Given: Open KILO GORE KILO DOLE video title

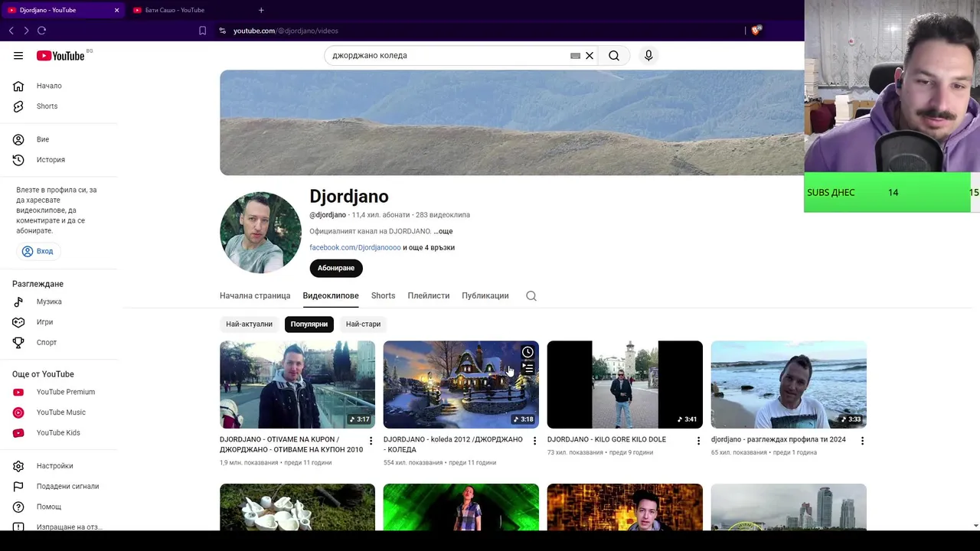Looking at the screenshot, I should pyautogui.click(x=606, y=439).
